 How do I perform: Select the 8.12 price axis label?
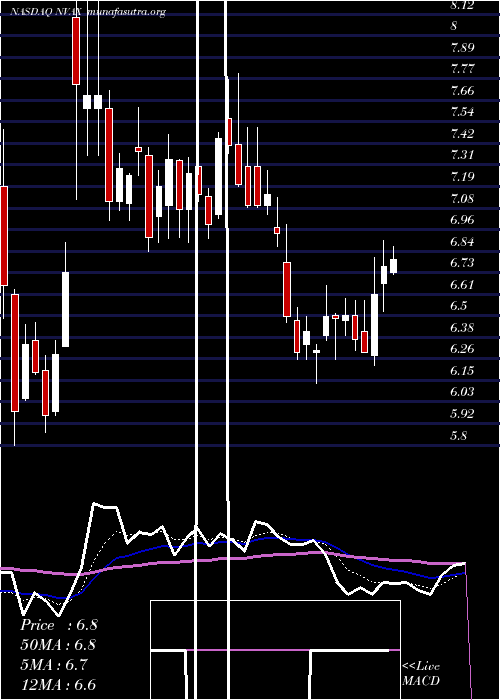coord(462,6)
